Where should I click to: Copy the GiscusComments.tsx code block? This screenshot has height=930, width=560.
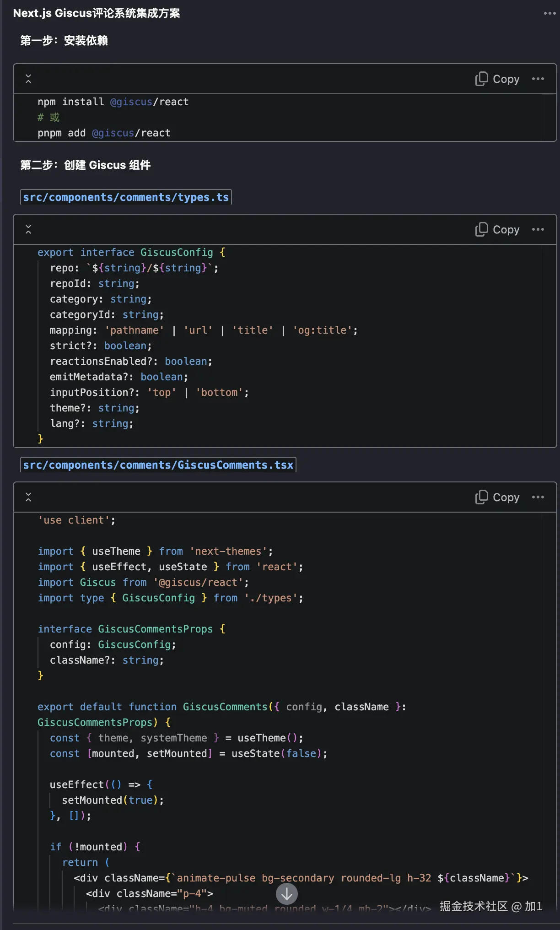(497, 497)
